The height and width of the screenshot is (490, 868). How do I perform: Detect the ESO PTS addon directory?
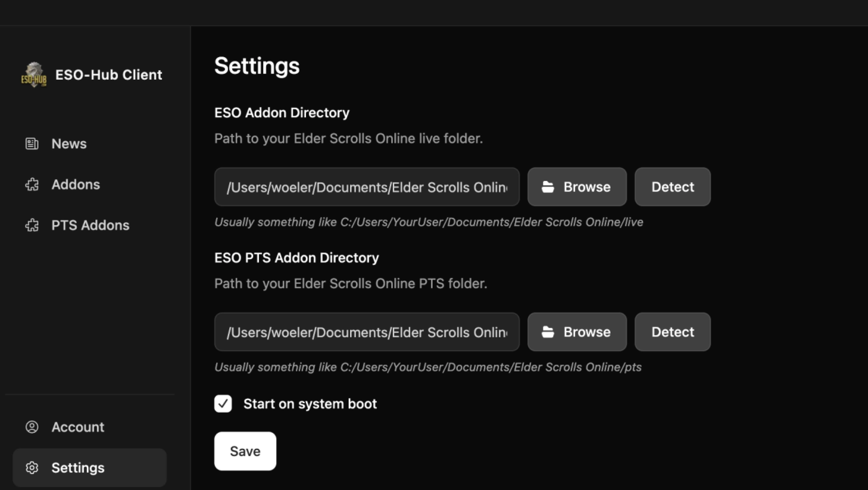coord(673,332)
